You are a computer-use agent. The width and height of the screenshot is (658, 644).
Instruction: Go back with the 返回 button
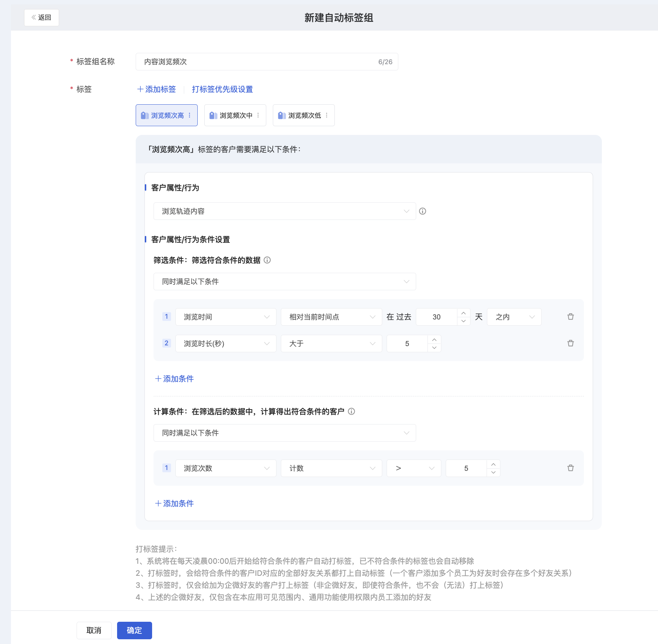(42, 18)
